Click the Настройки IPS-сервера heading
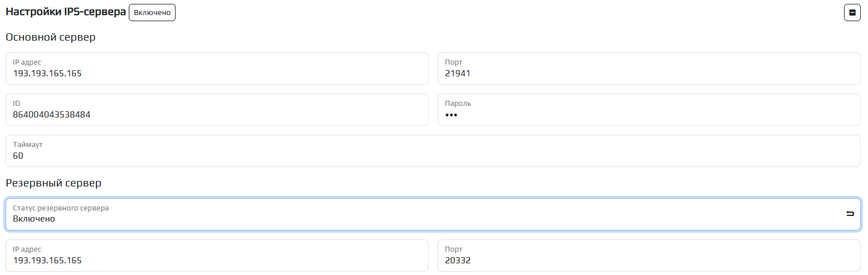 pos(66,12)
